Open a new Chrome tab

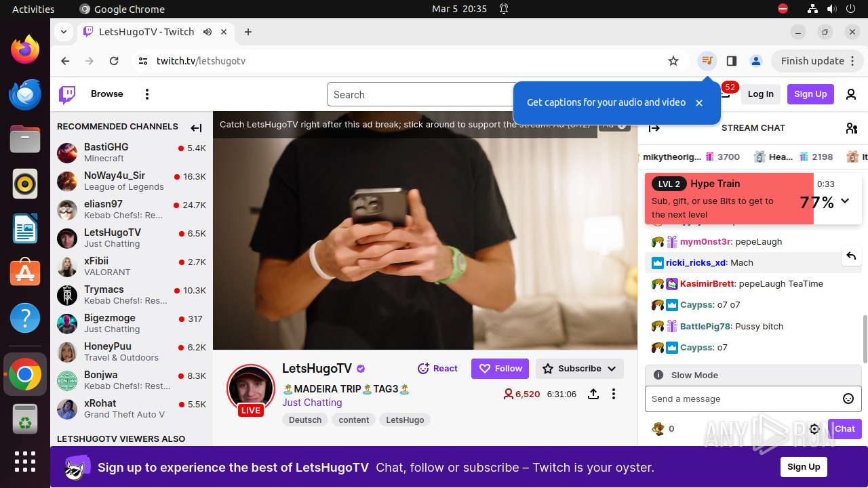[x=248, y=32]
